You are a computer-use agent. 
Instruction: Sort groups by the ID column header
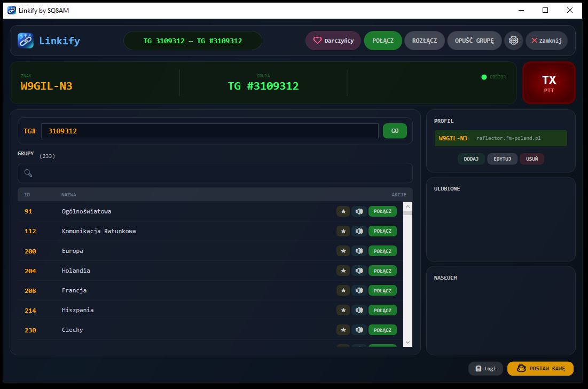pos(27,195)
